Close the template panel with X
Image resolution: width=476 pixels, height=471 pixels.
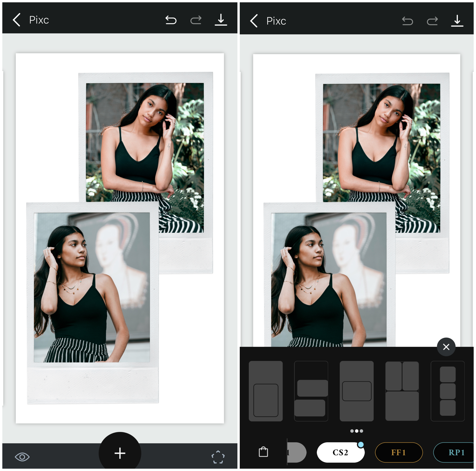pyautogui.click(x=446, y=347)
